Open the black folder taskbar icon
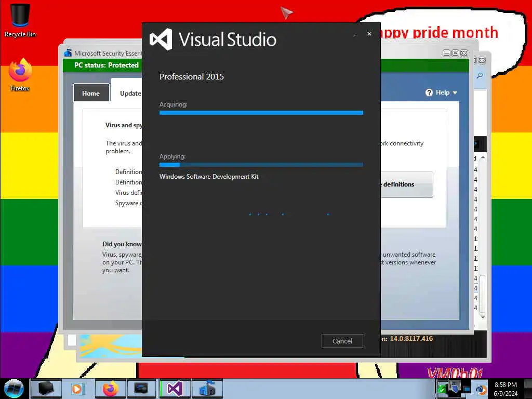 (x=46, y=389)
